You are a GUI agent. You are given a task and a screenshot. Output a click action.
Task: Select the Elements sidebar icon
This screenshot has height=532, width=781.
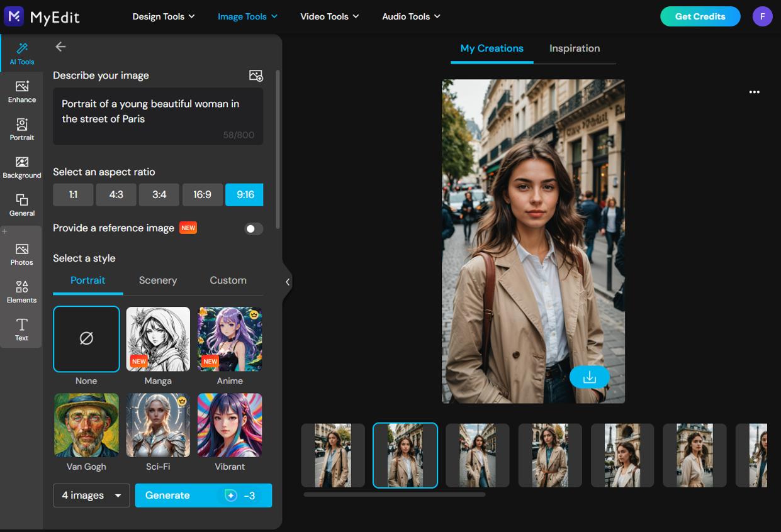coord(21,291)
